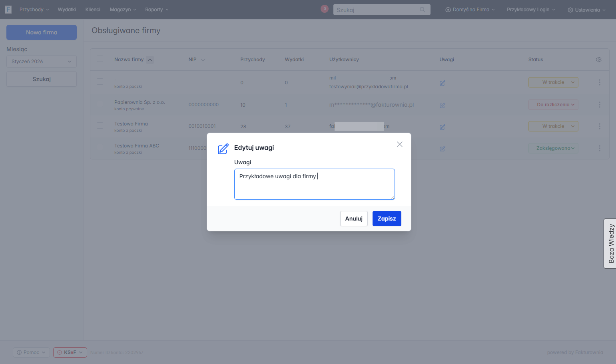The width and height of the screenshot is (616, 364).
Task: Edit notes for Testowa Firma ABC
Action: (x=443, y=149)
